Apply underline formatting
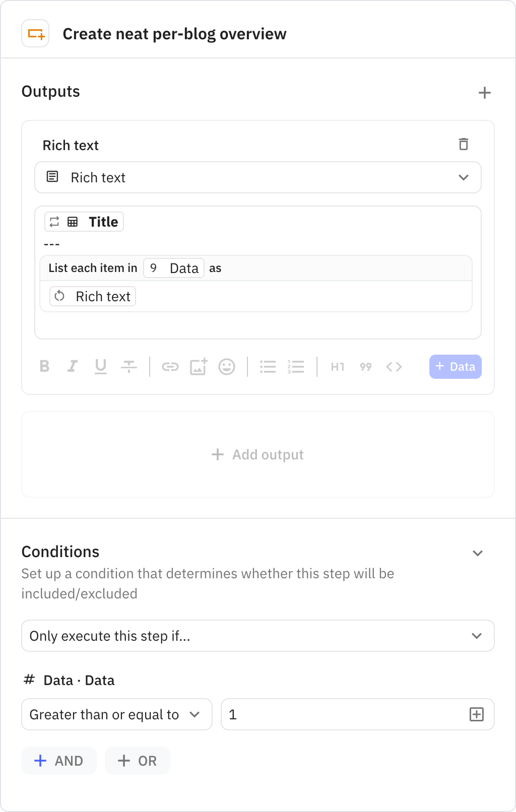Image resolution: width=516 pixels, height=812 pixels. [x=100, y=367]
